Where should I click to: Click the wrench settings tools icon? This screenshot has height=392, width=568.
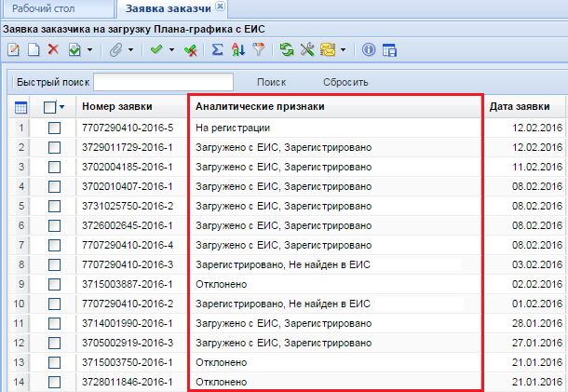tap(305, 49)
